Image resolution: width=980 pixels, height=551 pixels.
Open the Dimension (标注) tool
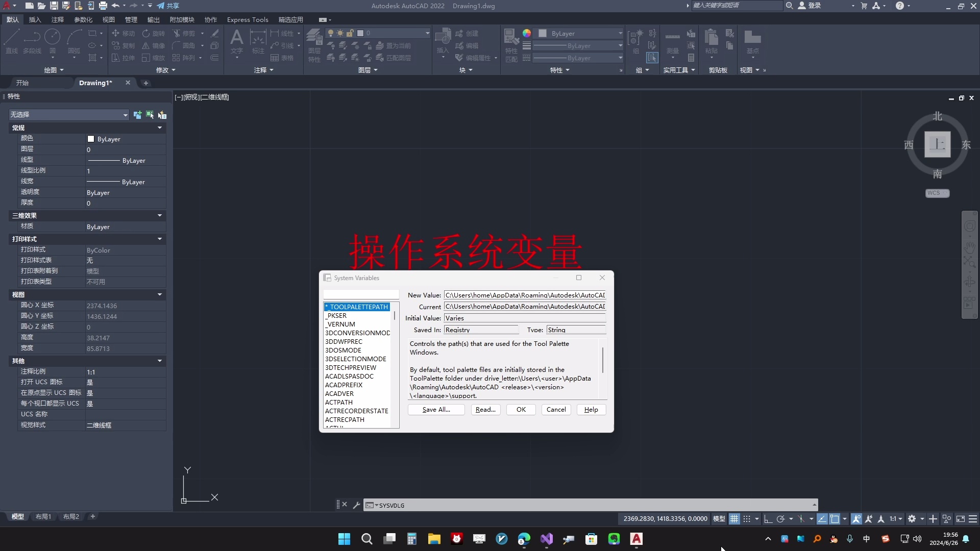click(258, 41)
